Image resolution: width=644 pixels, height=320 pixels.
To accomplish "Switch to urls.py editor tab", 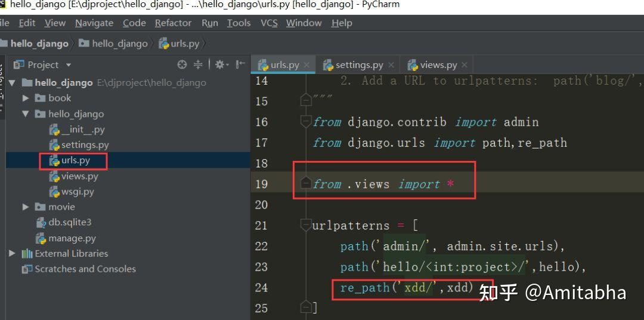I will 283,65.
